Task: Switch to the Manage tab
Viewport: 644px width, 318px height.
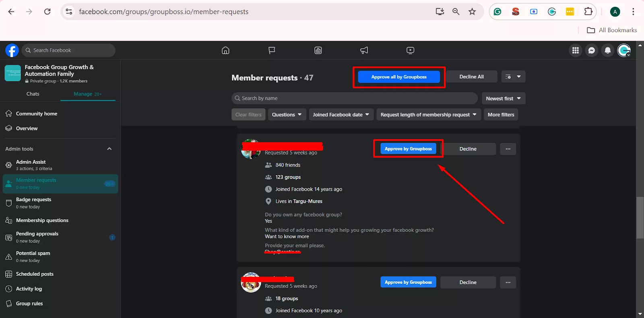Action: pos(88,94)
